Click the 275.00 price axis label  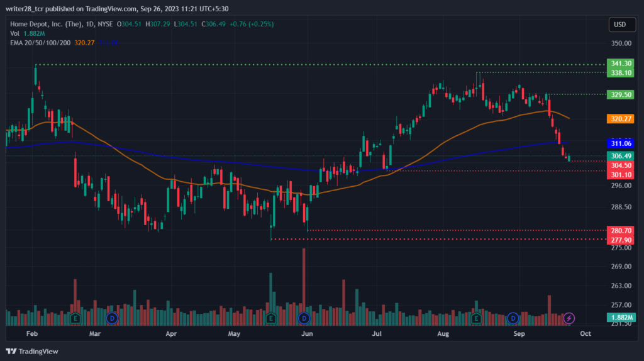click(621, 248)
